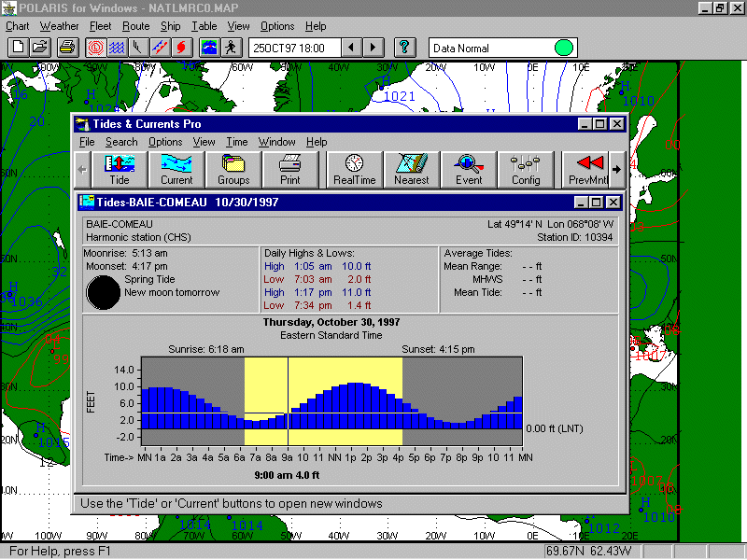Click the '7:03 am' low tide time
Image resolution: width=747 pixels, height=560 pixels.
[313, 279]
